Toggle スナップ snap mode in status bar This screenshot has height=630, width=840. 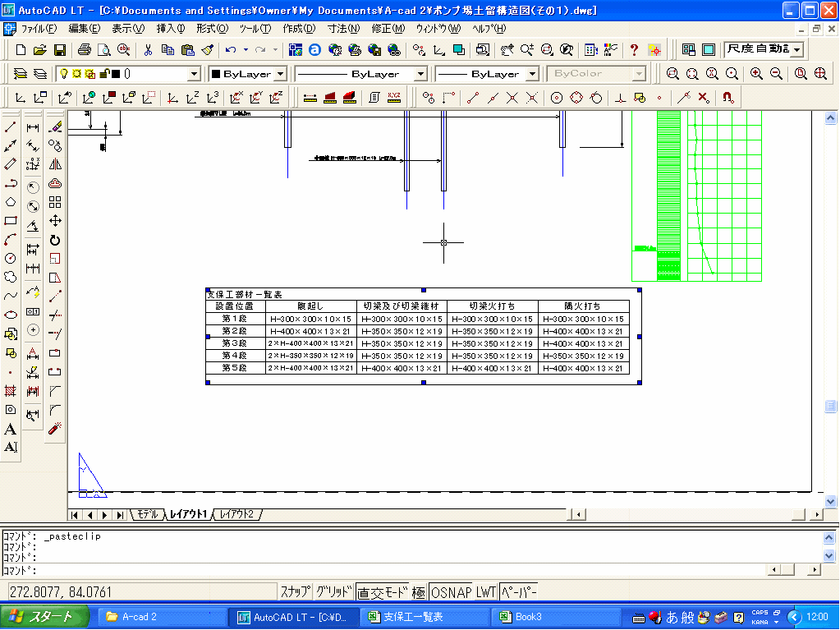coord(295,592)
